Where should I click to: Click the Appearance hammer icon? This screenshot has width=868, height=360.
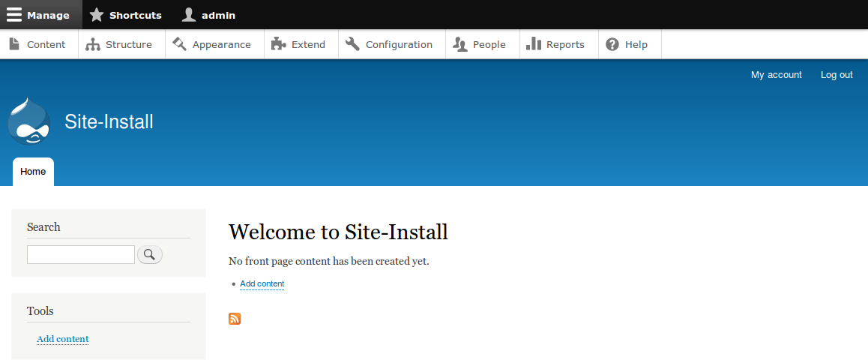click(179, 44)
